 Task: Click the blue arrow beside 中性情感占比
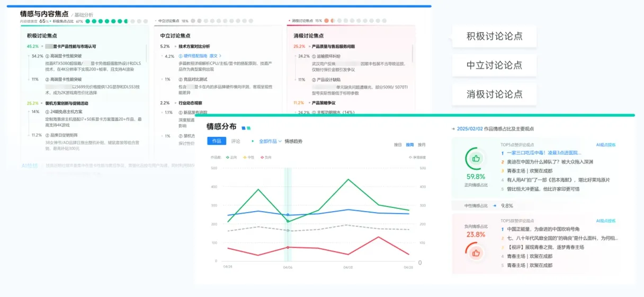[495, 205]
